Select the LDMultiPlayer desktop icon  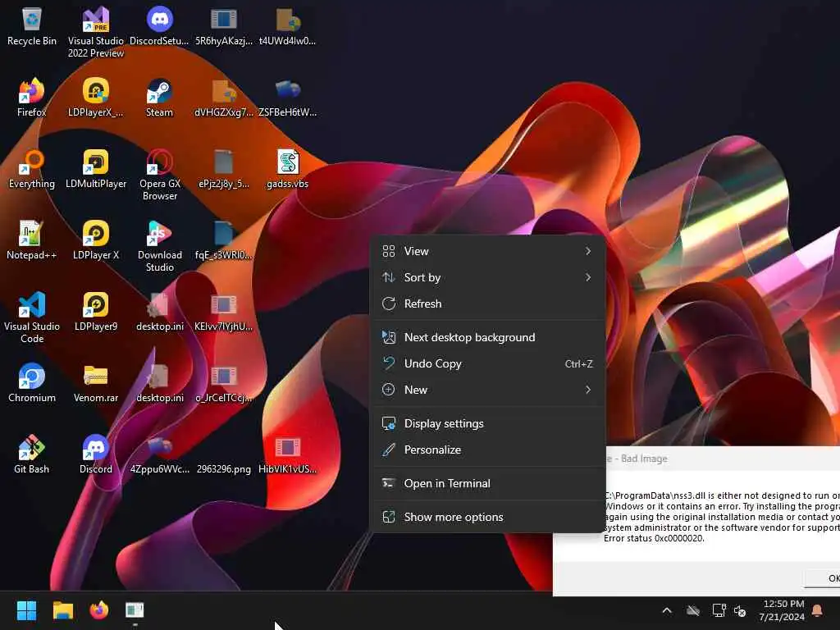pyautogui.click(x=96, y=169)
